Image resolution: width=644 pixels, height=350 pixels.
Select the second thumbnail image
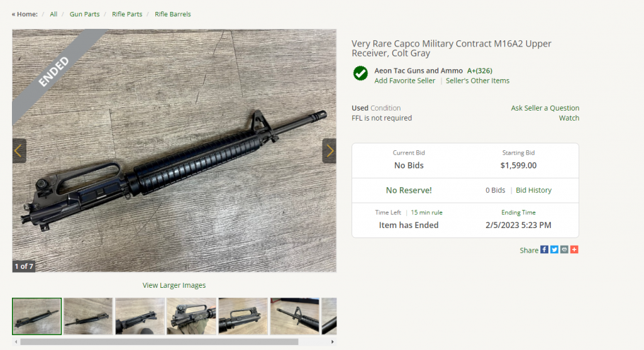88,316
